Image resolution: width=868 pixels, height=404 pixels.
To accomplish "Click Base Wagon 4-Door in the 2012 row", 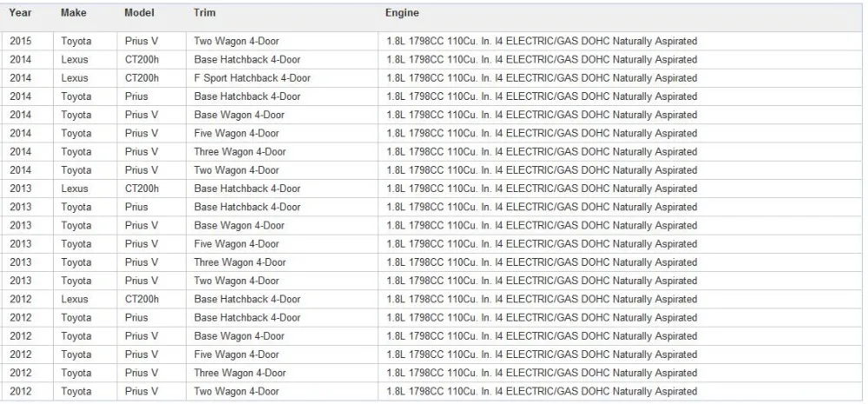I will pyautogui.click(x=240, y=336).
